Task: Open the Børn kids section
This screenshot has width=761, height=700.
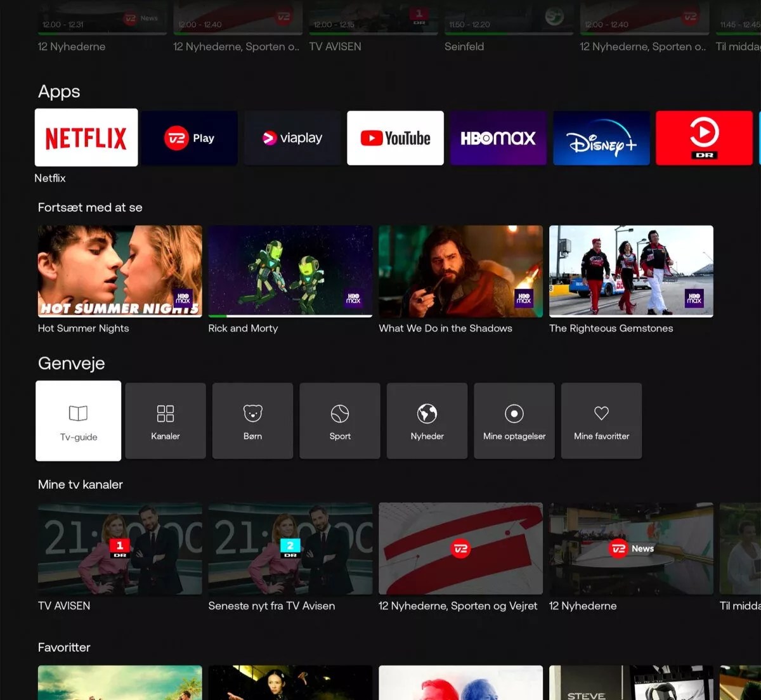Action: point(252,420)
